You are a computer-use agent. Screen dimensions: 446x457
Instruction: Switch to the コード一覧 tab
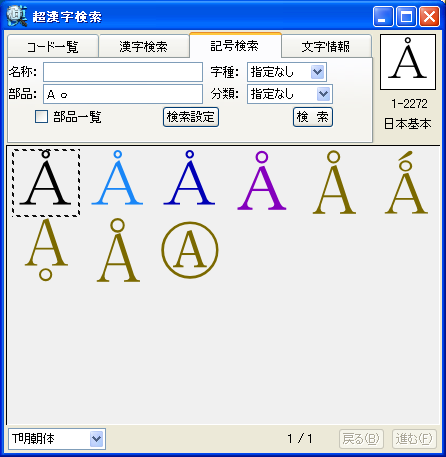(x=53, y=46)
